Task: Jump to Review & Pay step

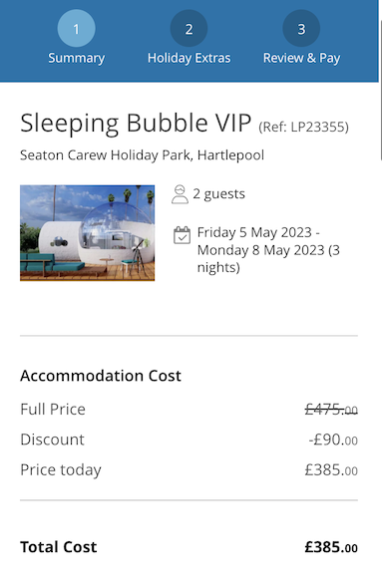Action: (x=301, y=58)
